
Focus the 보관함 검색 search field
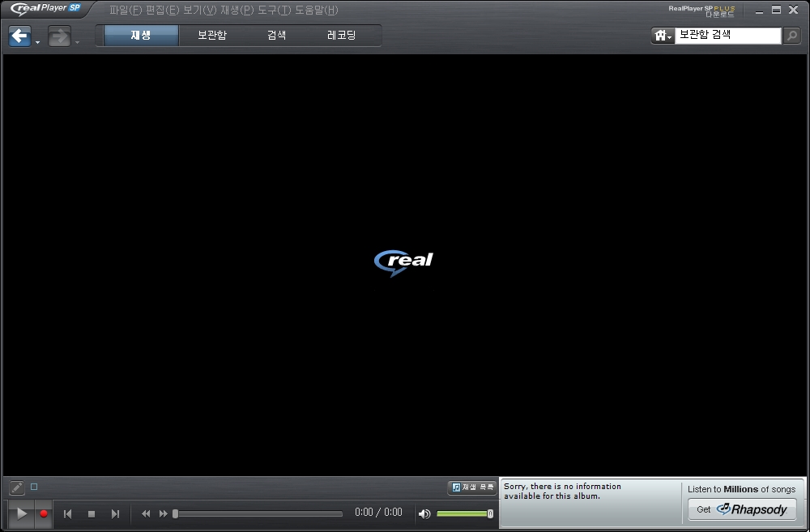pos(728,35)
